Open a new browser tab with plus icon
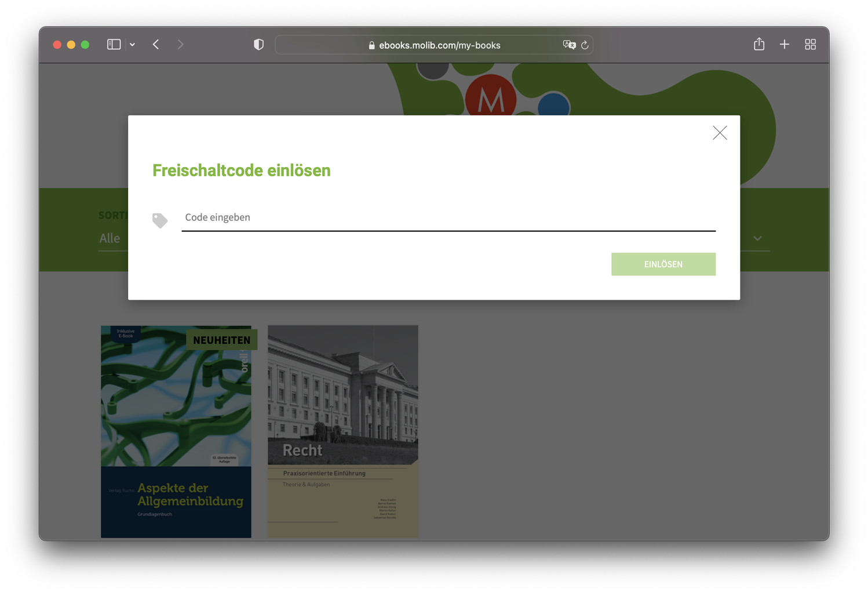 coord(785,44)
